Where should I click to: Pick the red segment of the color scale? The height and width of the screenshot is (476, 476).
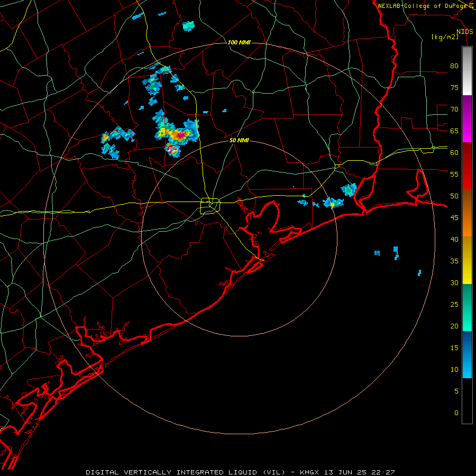coord(467,166)
